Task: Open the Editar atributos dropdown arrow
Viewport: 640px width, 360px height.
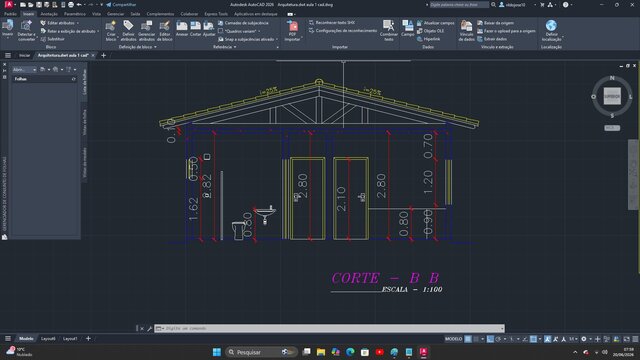Action: pos(78,23)
